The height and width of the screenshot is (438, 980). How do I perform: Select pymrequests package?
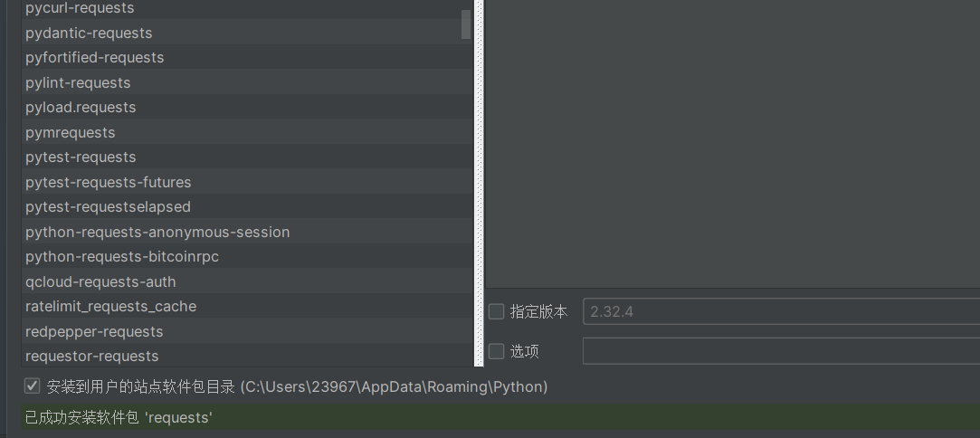coord(247,132)
